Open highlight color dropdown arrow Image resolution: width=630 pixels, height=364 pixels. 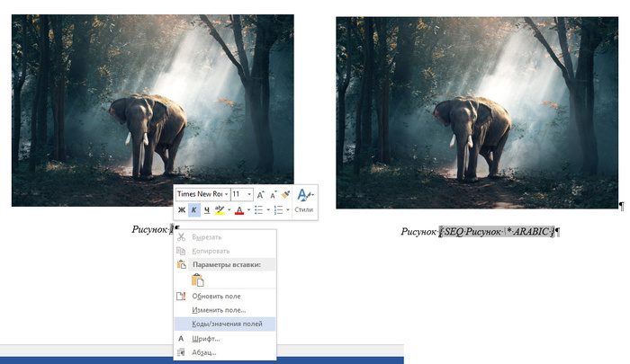click(229, 210)
